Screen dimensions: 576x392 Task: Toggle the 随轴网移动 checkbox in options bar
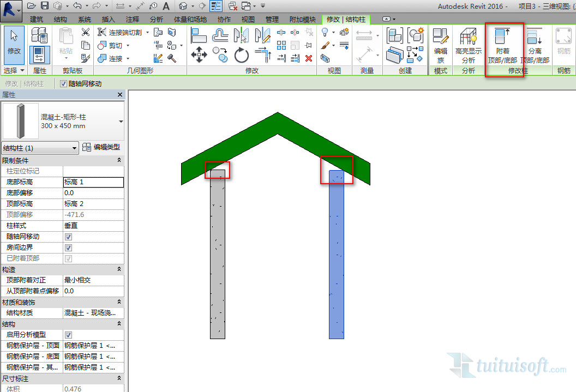(64, 84)
